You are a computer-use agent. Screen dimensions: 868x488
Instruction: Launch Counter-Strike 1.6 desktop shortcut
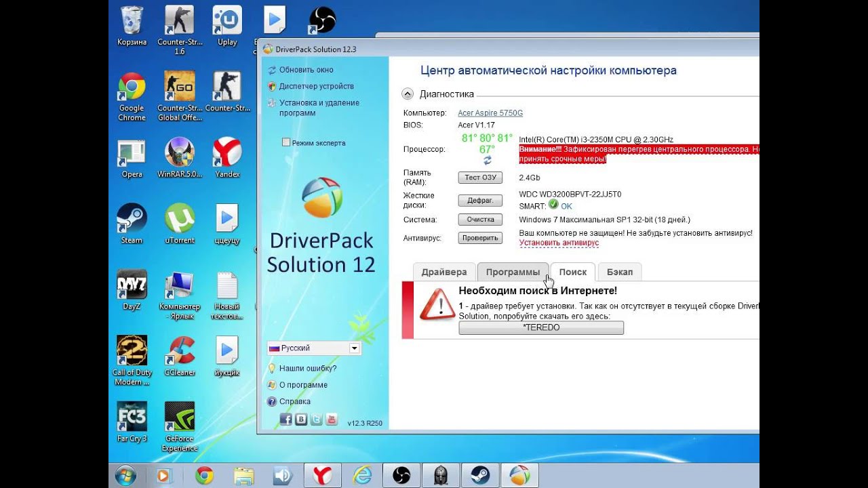click(x=180, y=30)
